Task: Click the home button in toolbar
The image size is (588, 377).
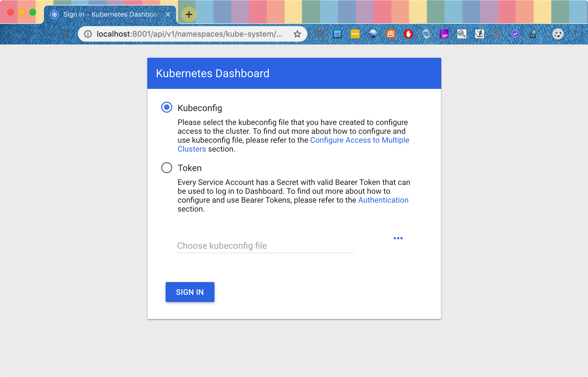Action: click(x=66, y=34)
